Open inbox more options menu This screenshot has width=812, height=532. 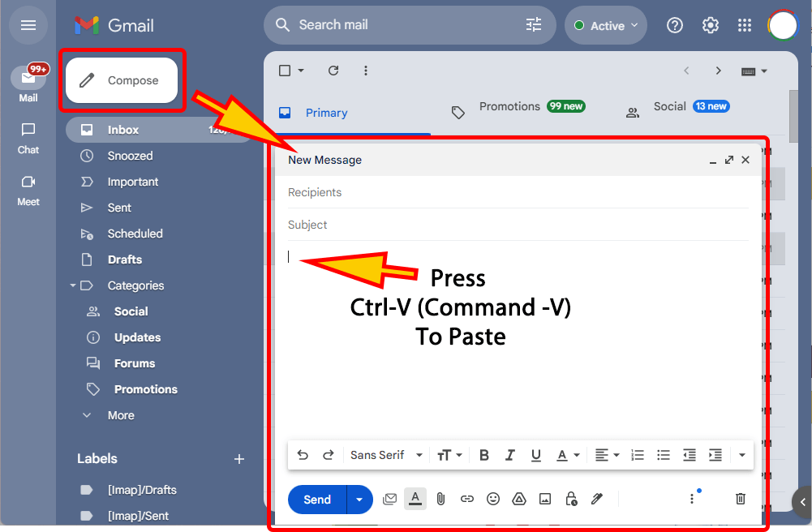tap(366, 71)
